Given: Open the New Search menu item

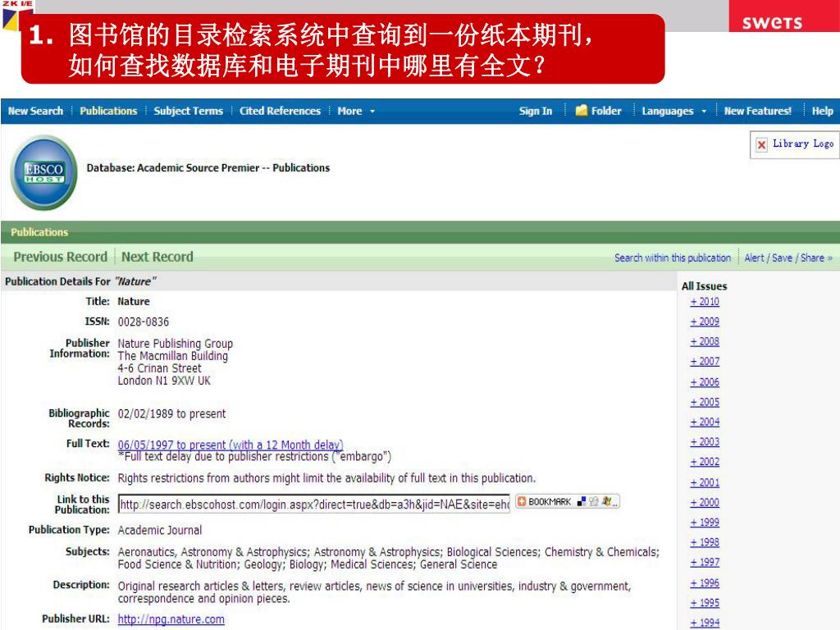Looking at the screenshot, I should pos(35,111).
